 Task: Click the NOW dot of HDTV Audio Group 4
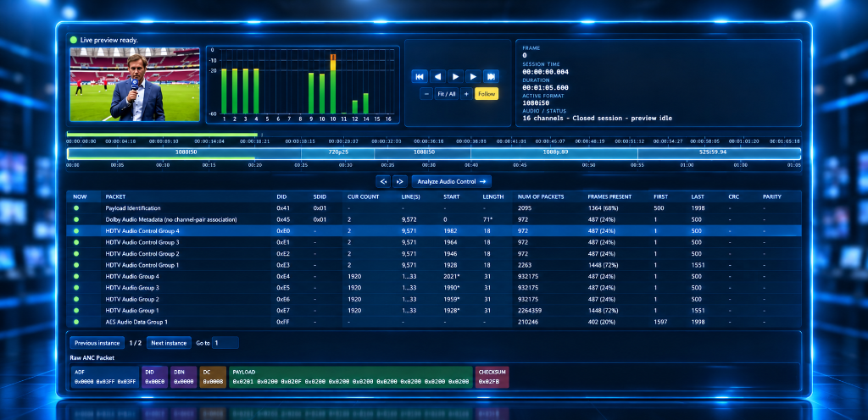(76, 276)
